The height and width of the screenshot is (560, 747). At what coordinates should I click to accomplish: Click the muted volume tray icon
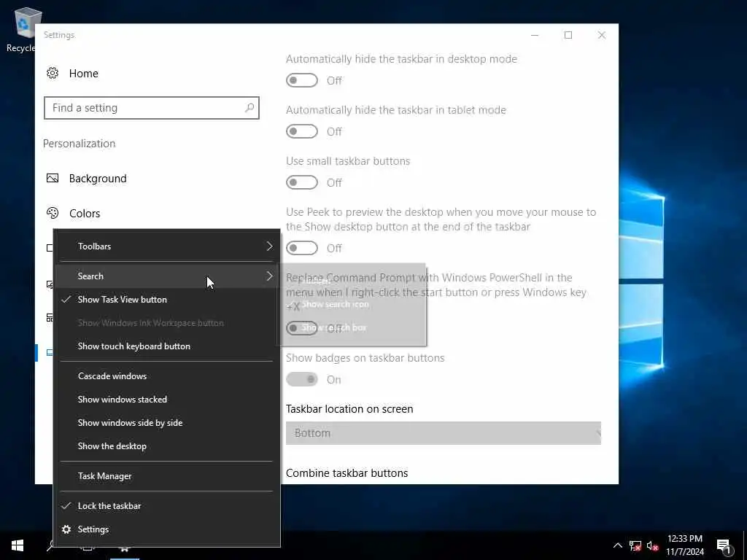point(652,546)
